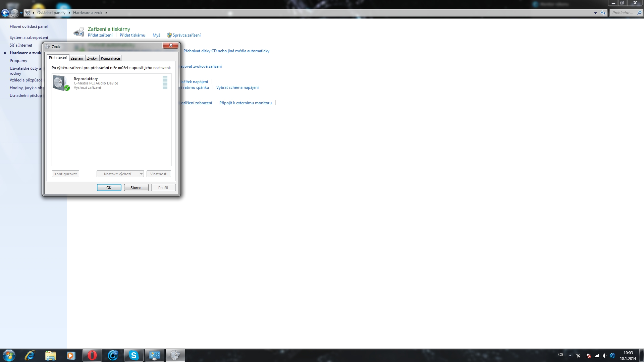Open the Windows Explorer folder taskbar icon

pyautogui.click(x=50, y=355)
